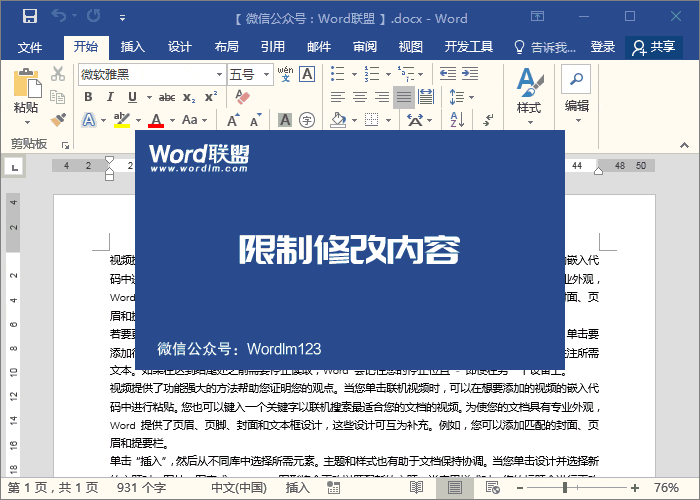Switch to the 布局 ribbon tab
Viewport: 700px width, 500px height.
pyautogui.click(x=226, y=47)
